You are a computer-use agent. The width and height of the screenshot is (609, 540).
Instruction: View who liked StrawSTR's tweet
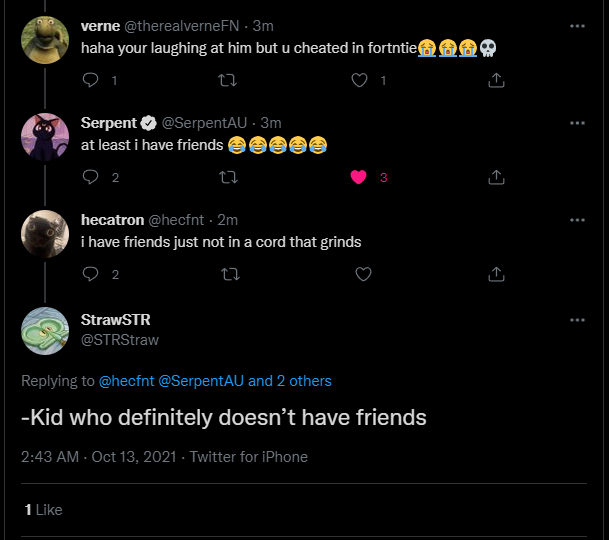(43, 509)
